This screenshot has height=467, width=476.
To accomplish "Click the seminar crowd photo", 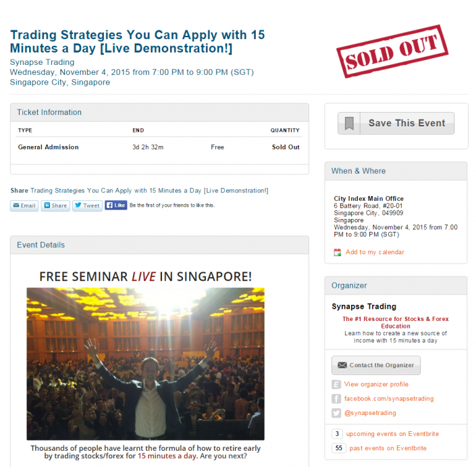I will [145, 364].
